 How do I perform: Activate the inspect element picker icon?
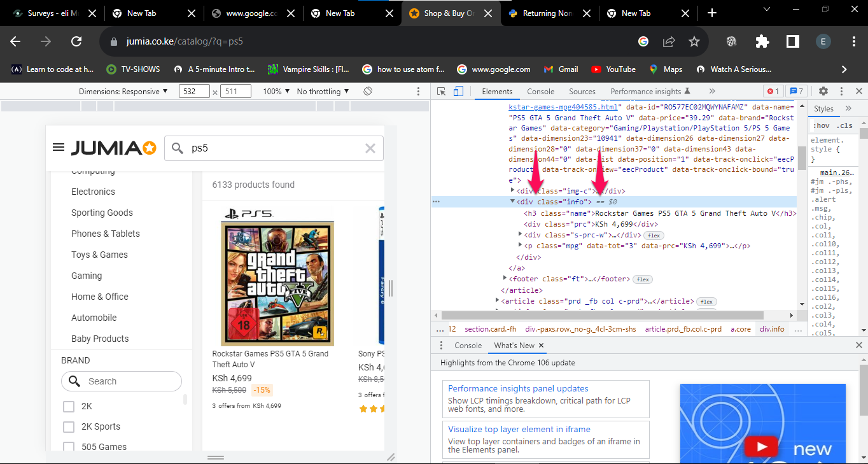click(442, 91)
